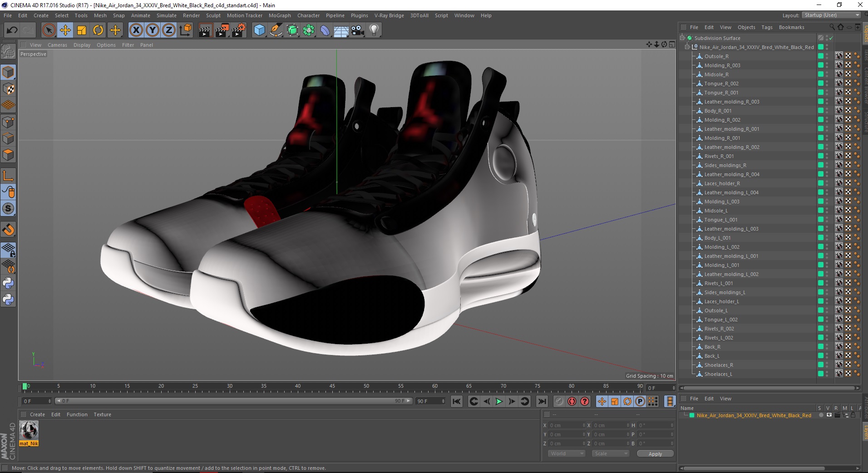Click the current frame 0 F field
The height and width of the screenshot is (473, 868).
click(661, 388)
